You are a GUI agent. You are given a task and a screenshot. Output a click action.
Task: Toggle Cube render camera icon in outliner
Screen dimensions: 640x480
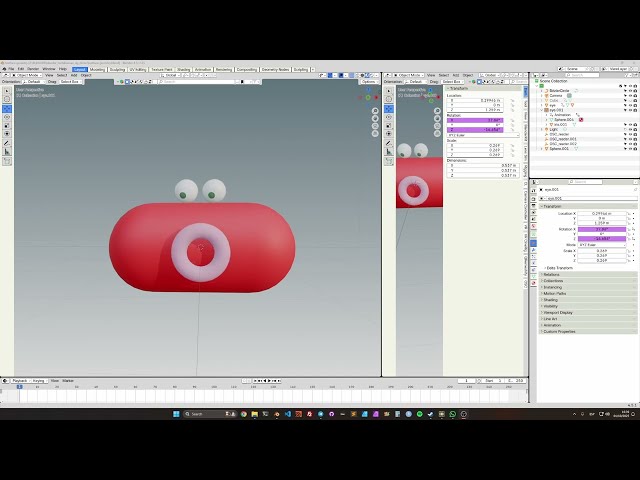(x=635, y=100)
